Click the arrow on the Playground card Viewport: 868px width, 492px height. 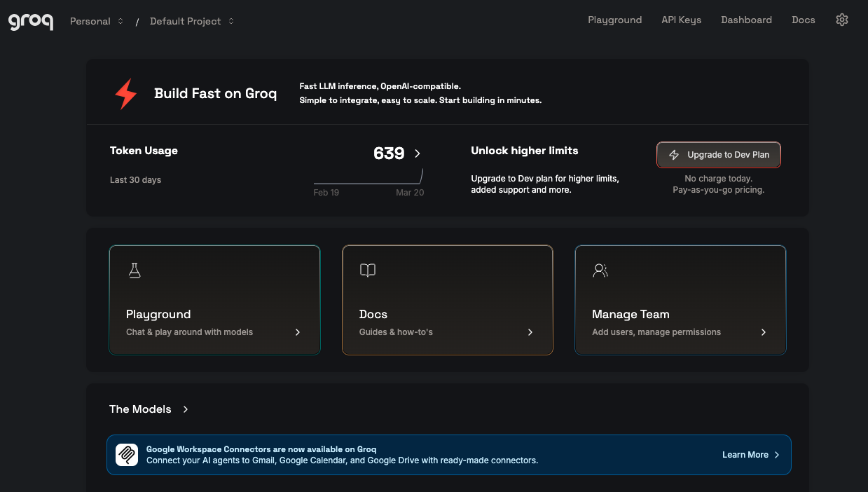pyautogui.click(x=298, y=332)
